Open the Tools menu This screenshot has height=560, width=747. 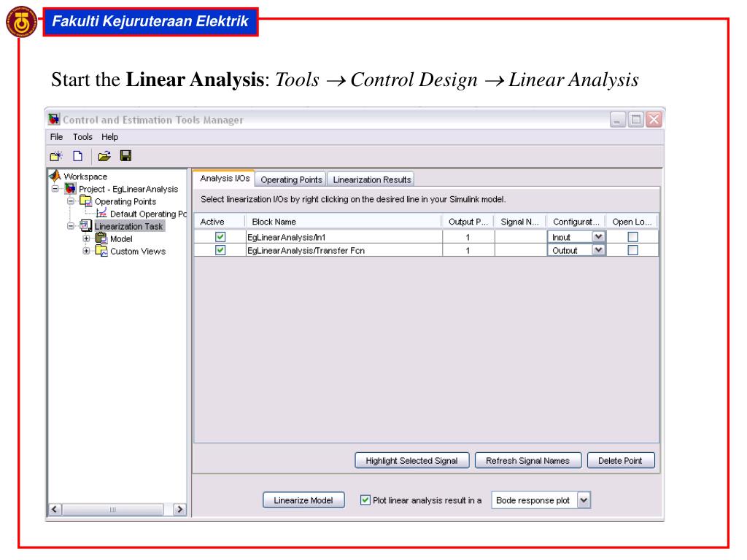click(82, 136)
